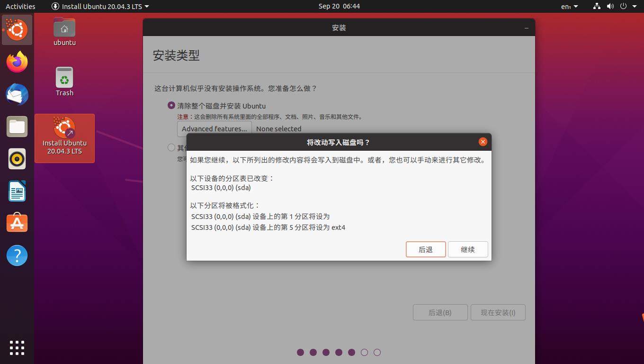The width and height of the screenshot is (644, 364).
Task: Click the 后退 button in the dialog
Action: pos(425,249)
